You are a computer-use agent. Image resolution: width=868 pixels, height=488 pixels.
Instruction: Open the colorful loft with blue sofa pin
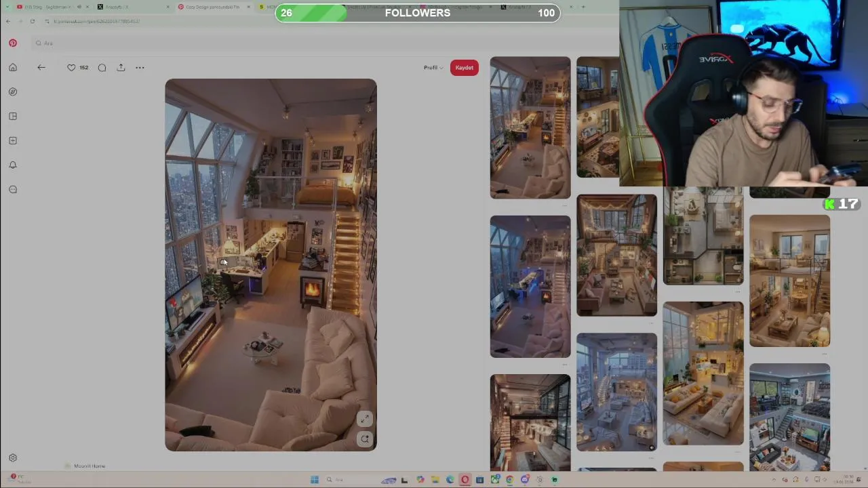(x=789, y=418)
